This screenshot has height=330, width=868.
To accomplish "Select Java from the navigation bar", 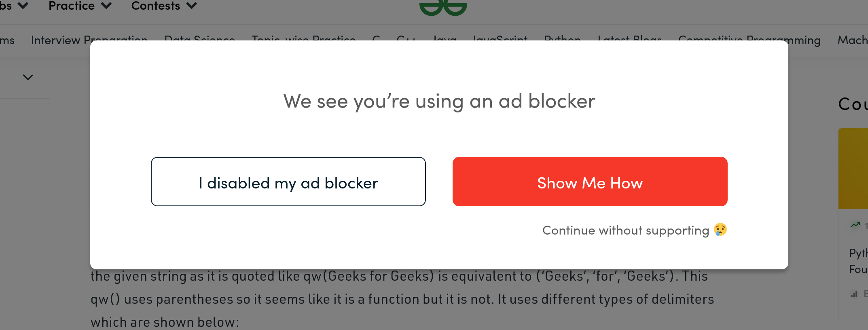I will tap(444, 40).
